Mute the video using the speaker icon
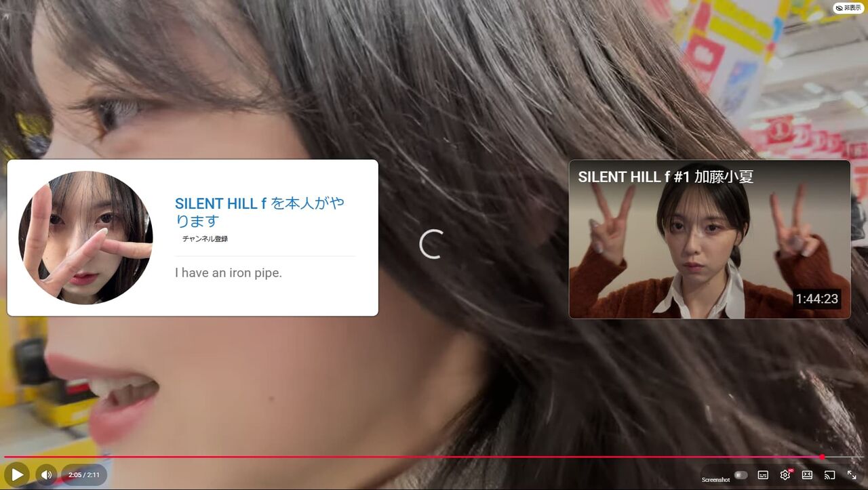The height and width of the screenshot is (490, 868). pos(46,474)
